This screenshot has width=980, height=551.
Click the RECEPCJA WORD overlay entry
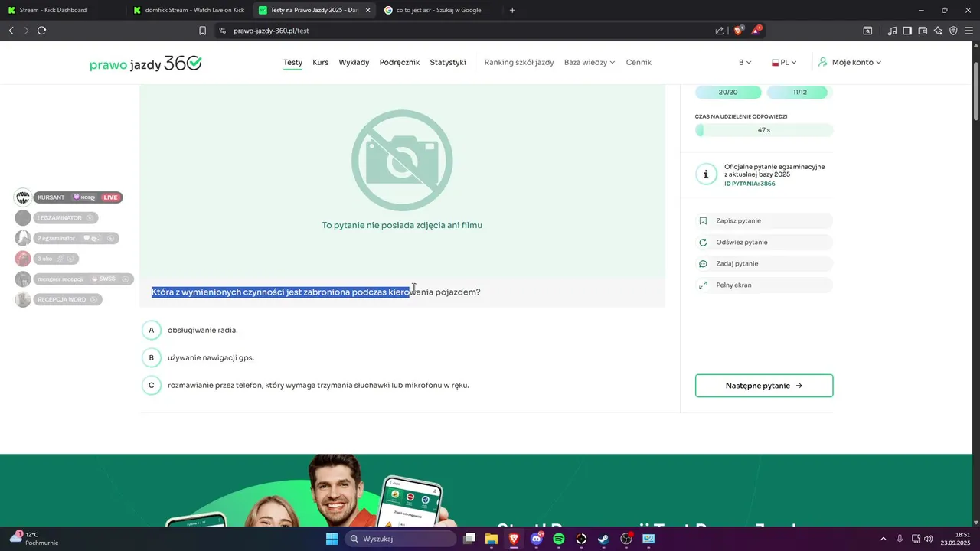coord(69,299)
